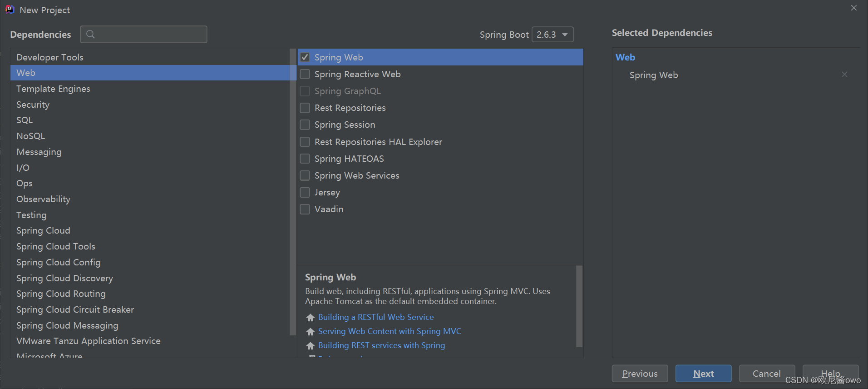Select Developer Tools category

pyautogui.click(x=150, y=57)
